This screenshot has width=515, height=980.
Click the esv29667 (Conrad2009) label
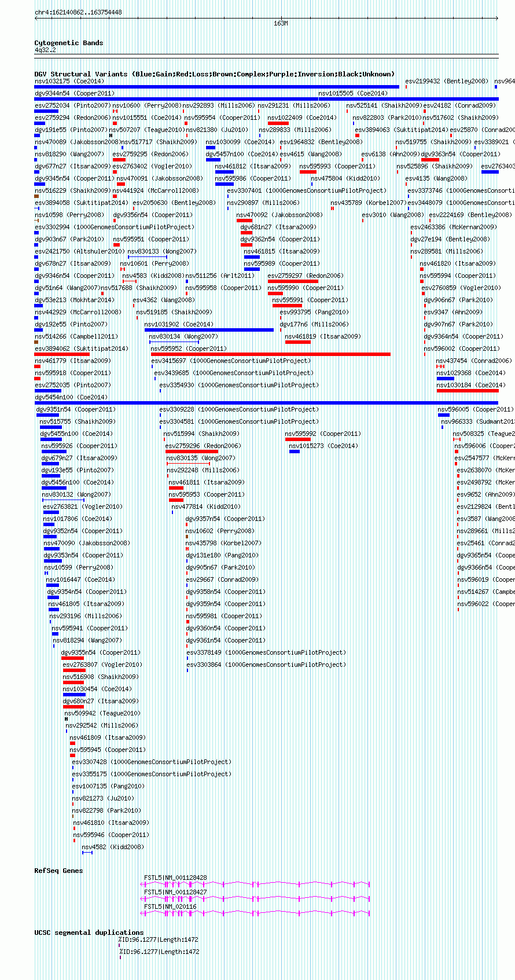[x=222, y=579]
